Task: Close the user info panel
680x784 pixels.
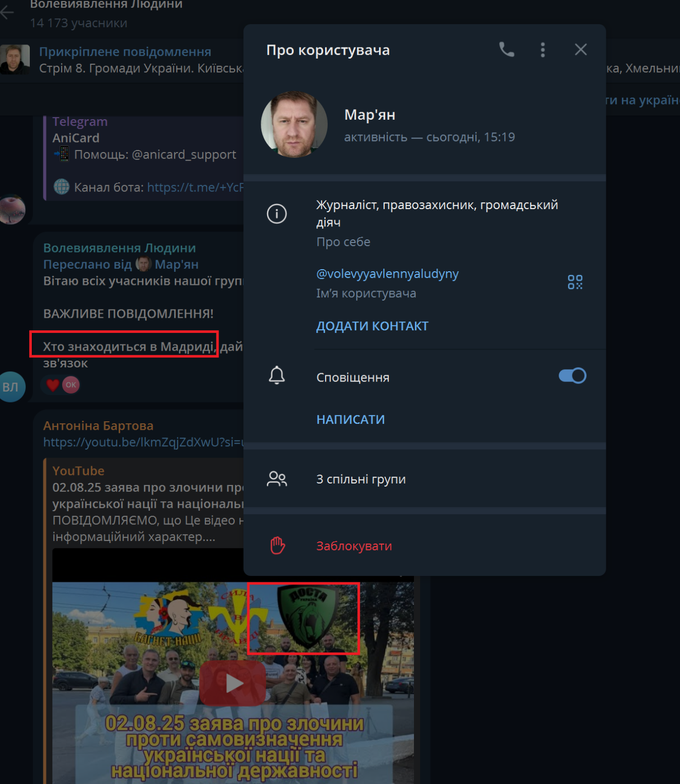Action: [x=580, y=50]
